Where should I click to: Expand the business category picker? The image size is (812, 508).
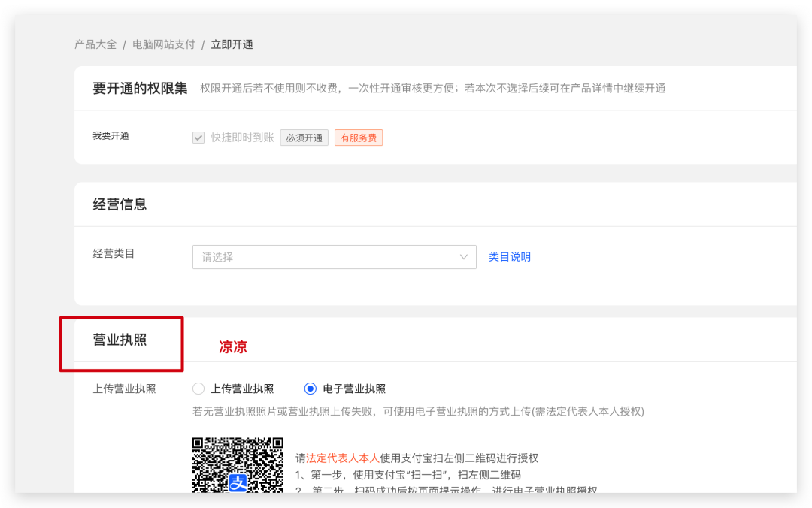(x=334, y=257)
